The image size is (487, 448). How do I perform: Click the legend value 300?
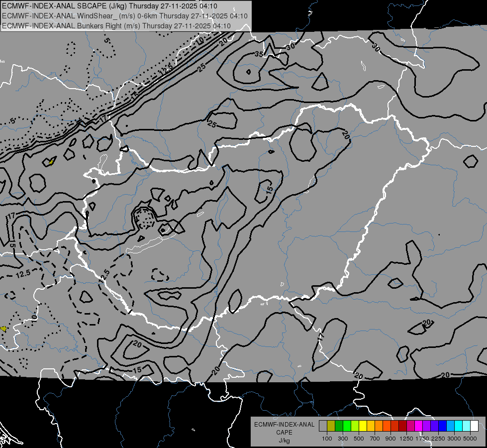coord(343,439)
